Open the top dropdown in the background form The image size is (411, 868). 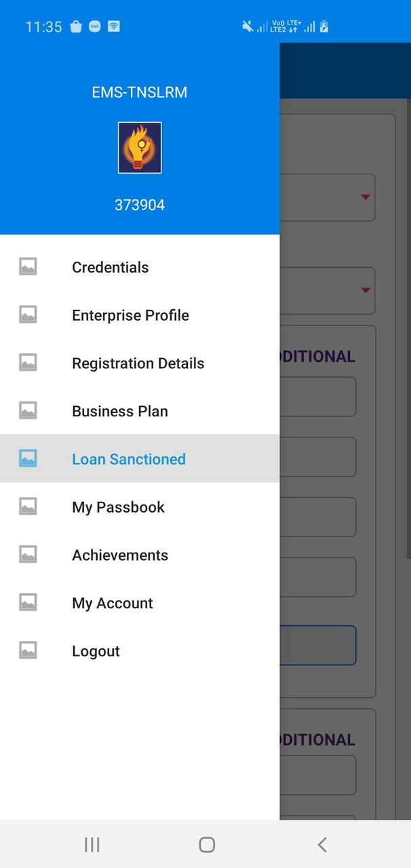coord(366,197)
